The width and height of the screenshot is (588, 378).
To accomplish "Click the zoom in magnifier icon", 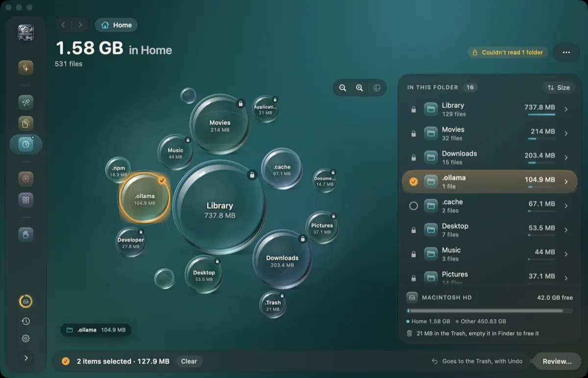I will coord(360,88).
